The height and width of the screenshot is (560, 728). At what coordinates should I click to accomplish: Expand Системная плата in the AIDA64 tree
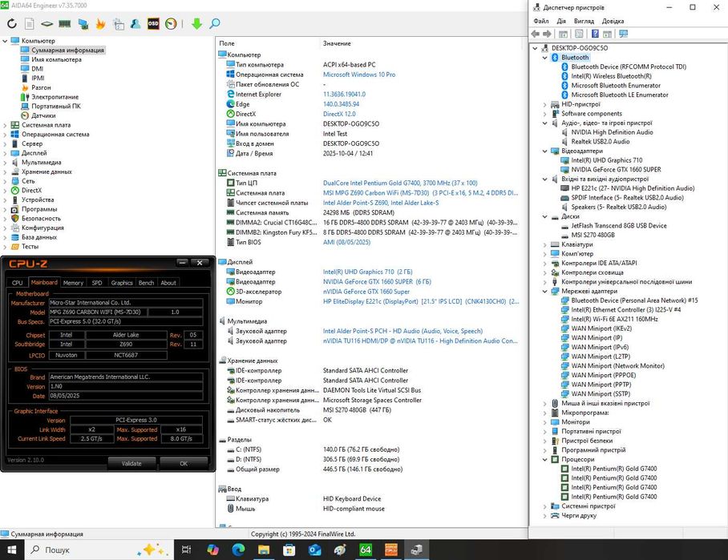pyautogui.click(x=5, y=125)
